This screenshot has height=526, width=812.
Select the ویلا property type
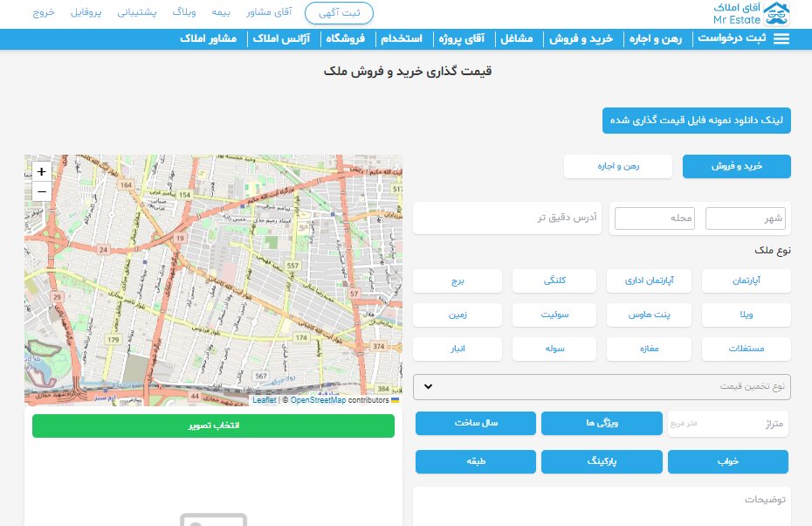tap(747, 315)
